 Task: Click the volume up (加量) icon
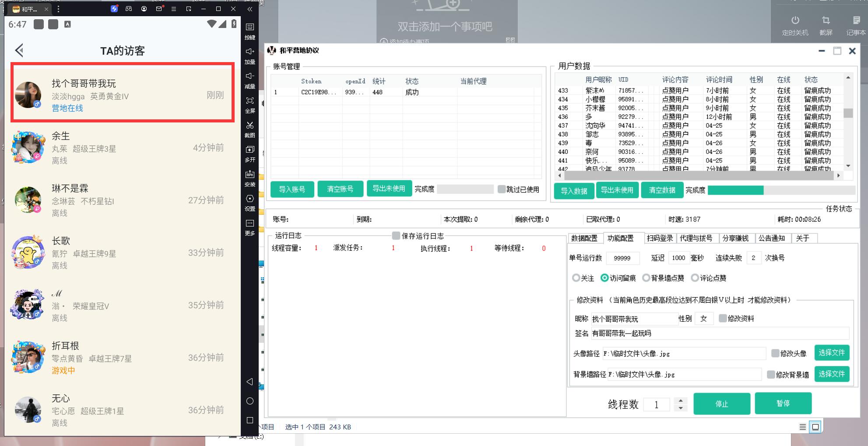point(250,52)
